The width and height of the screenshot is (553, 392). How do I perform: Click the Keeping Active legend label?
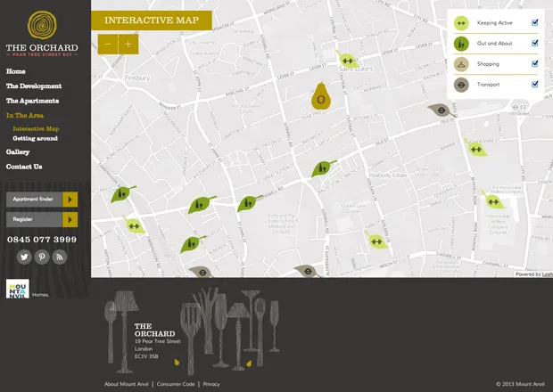(x=495, y=23)
